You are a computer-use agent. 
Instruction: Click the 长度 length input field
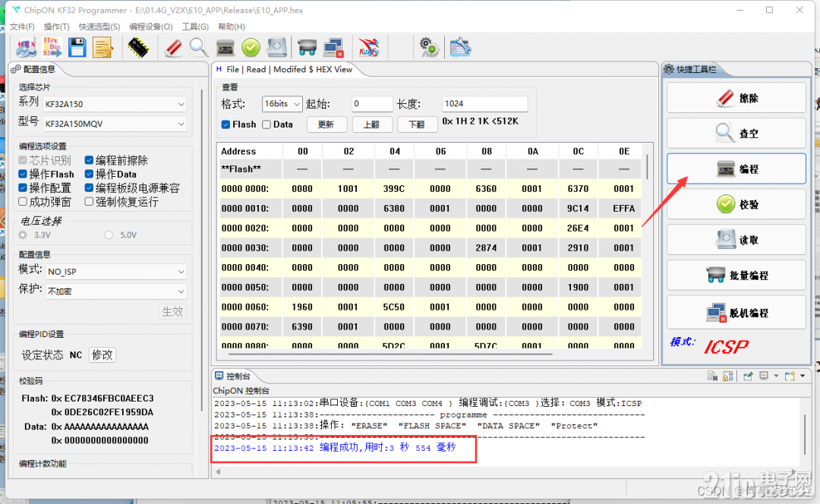coord(484,103)
